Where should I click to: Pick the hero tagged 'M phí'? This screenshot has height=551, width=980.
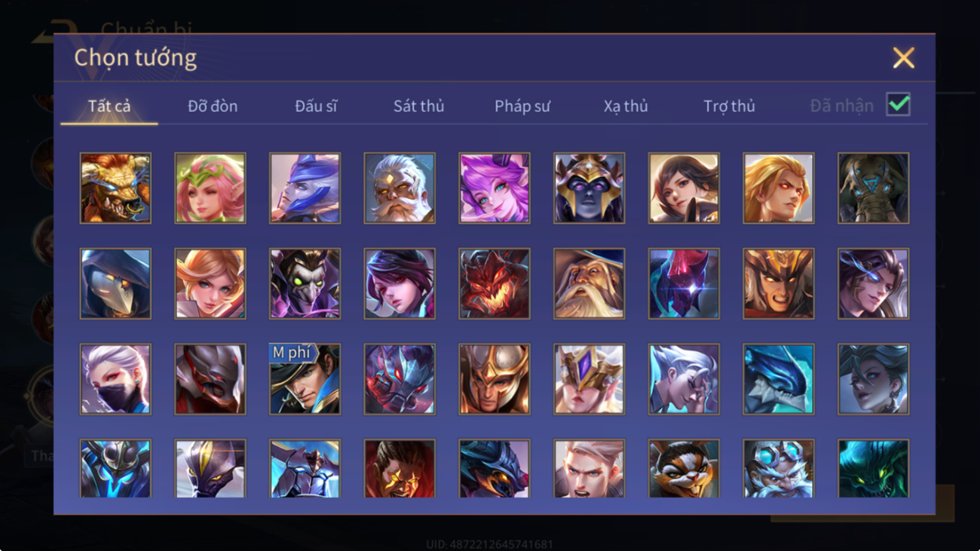coord(305,379)
